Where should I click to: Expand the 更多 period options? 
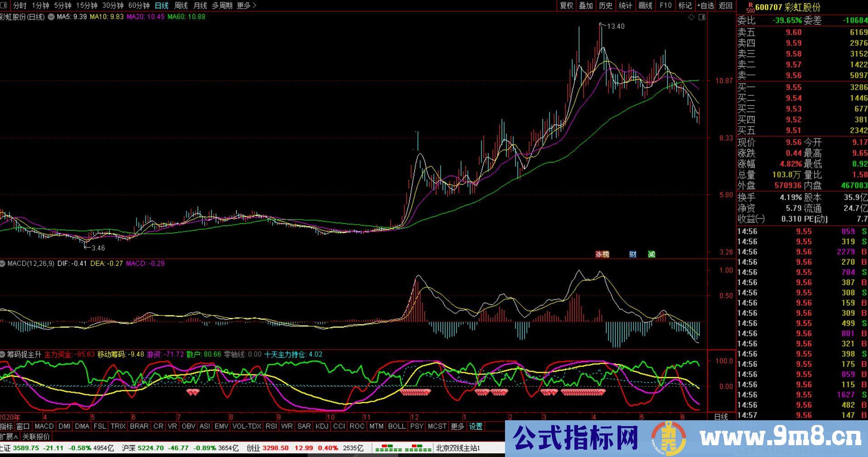tap(246, 5)
